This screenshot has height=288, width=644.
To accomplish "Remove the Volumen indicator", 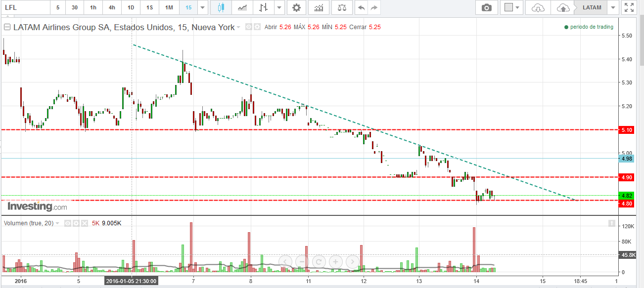I will point(84,223).
